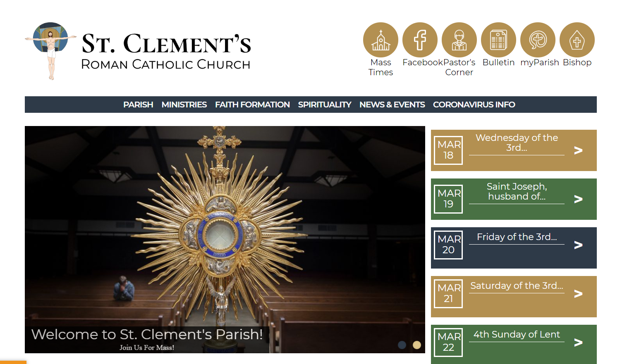Click the monstrance slideshow image
The image size is (627, 364).
click(x=225, y=231)
